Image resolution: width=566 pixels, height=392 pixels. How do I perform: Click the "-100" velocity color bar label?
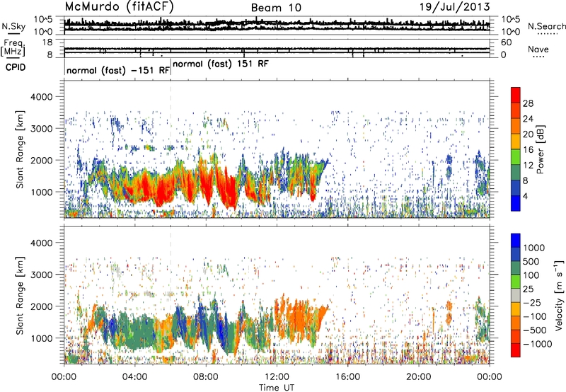pyautogui.click(x=534, y=316)
